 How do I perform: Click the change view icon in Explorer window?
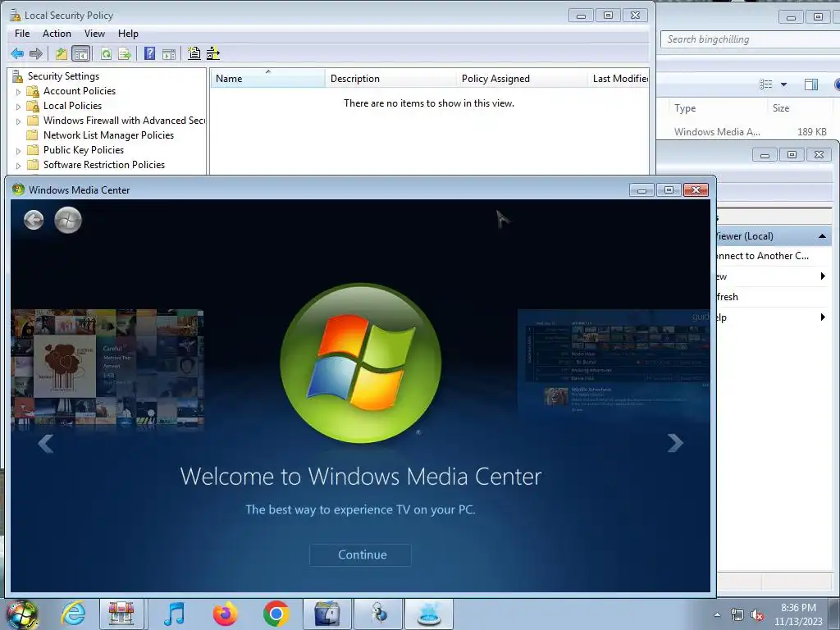(x=766, y=84)
